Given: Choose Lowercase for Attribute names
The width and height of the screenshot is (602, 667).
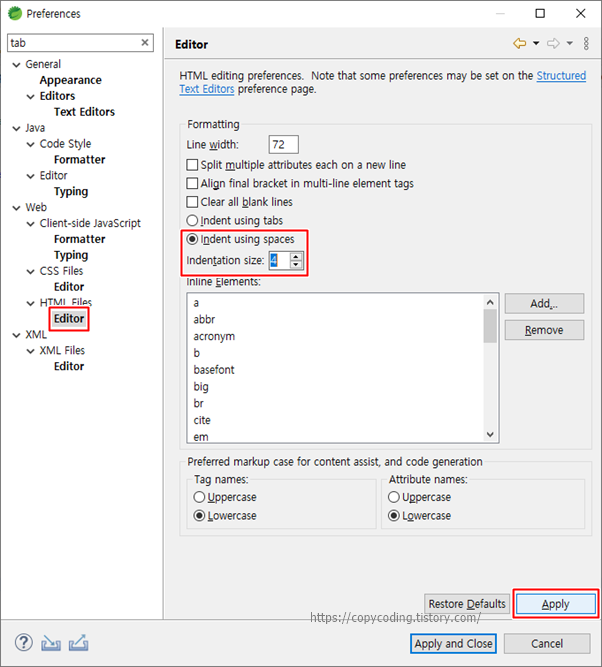Looking at the screenshot, I should tap(394, 516).
